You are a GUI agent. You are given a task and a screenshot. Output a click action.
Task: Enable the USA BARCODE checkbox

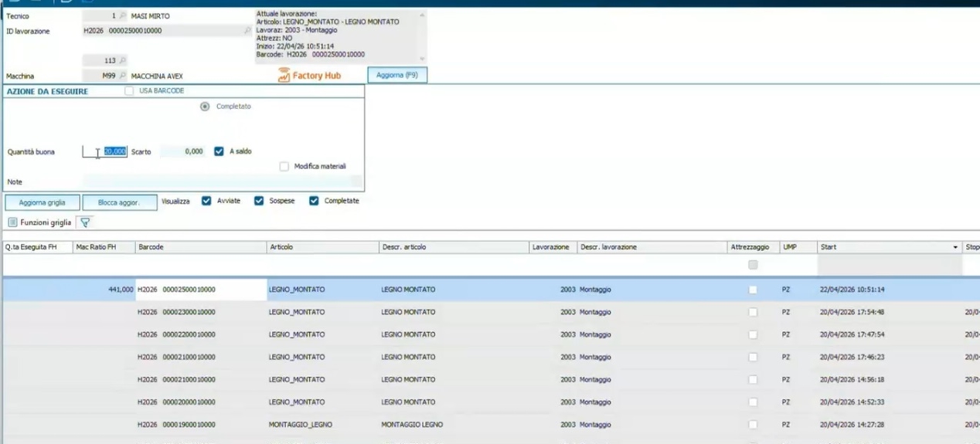point(129,91)
